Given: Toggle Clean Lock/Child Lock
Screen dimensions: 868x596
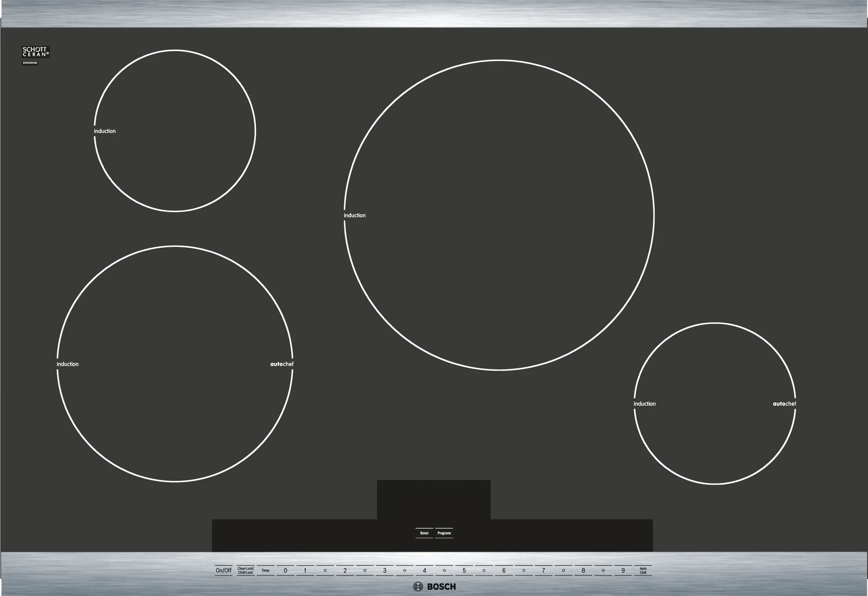Looking at the screenshot, I should coord(245,570).
